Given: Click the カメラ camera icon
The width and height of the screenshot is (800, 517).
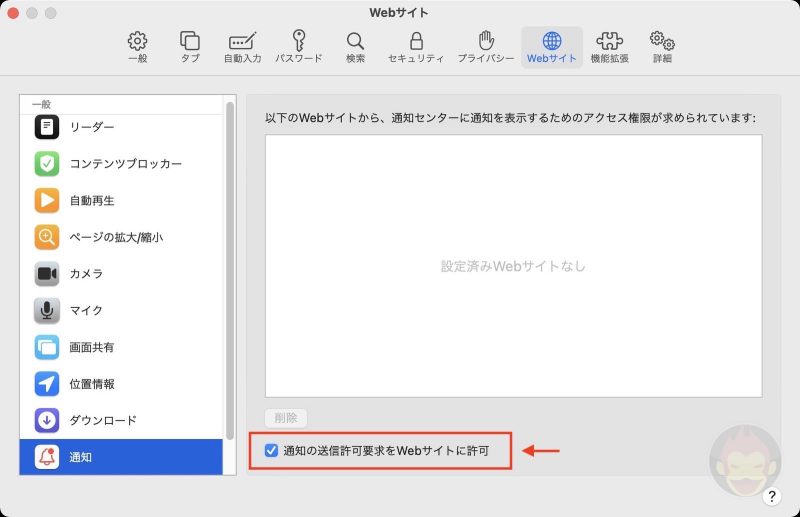Looking at the screenshot, I should [x=47, y=274].
